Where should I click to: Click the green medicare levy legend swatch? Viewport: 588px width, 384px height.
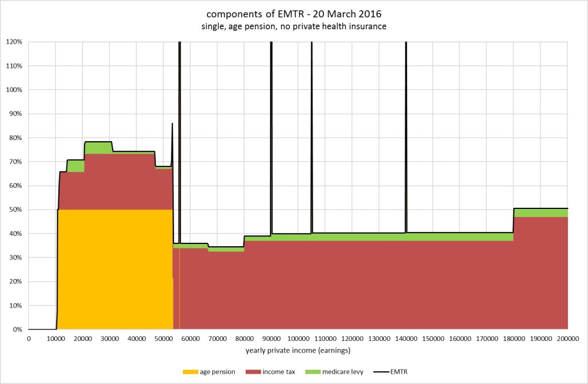tap(315, 371)
